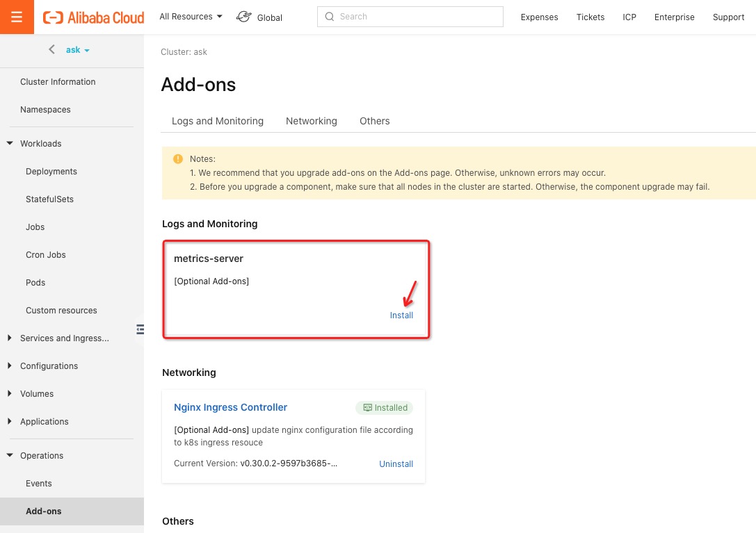Go back using the left chevron icon
This screenshot has height=533, width=756.
51,49
